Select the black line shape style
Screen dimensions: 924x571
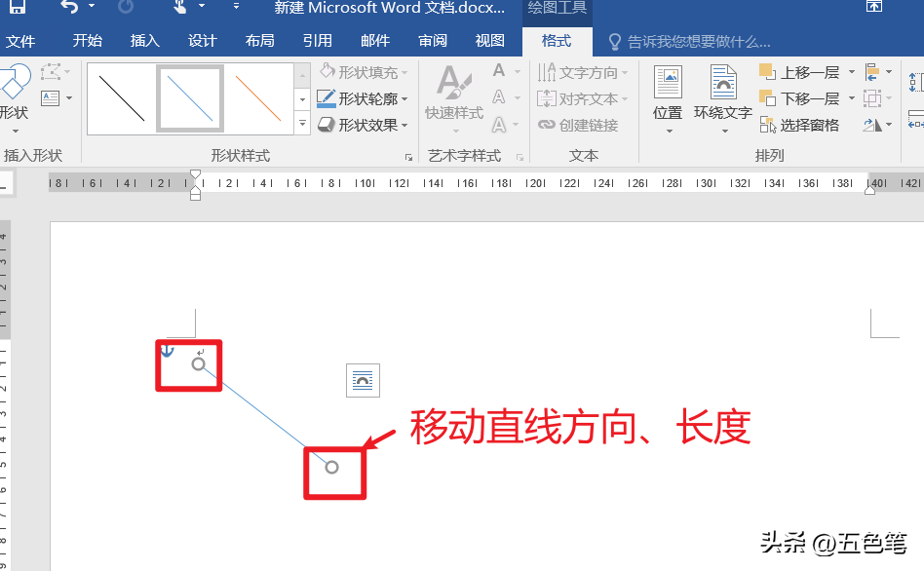click(x=122, y=98)
